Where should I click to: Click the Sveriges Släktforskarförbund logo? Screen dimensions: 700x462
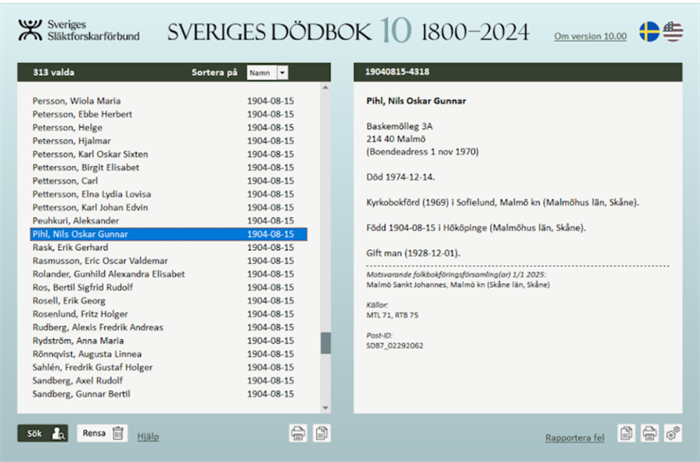(x=79, y=30)
